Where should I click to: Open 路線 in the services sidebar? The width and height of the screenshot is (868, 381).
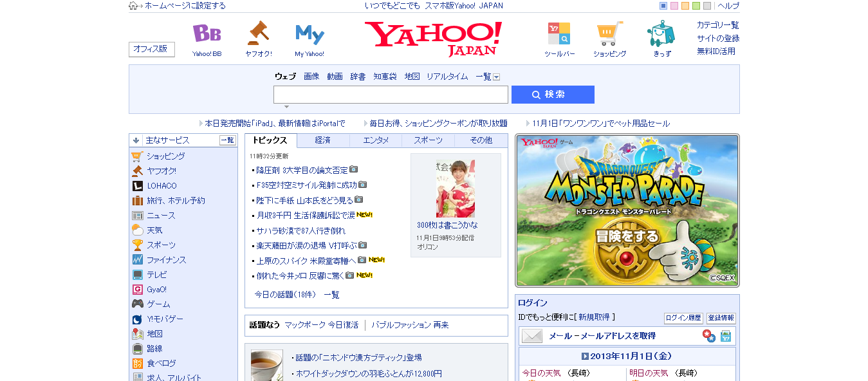pyautogui.click(x=154, y=348)
